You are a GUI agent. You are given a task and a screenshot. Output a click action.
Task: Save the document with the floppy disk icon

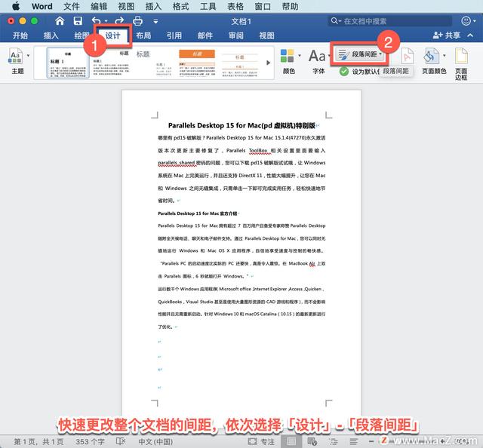tap(78, 21)
